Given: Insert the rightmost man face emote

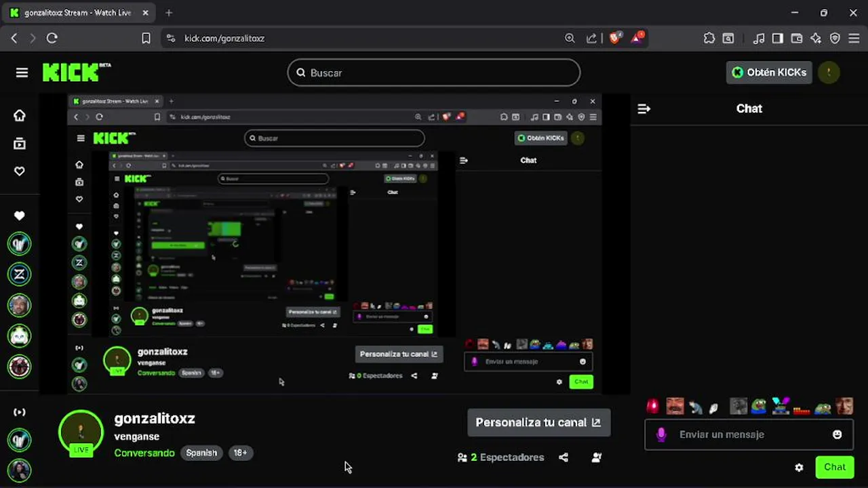Looking at the screenshot, I should pyautogui.click(x=844, y=406).
